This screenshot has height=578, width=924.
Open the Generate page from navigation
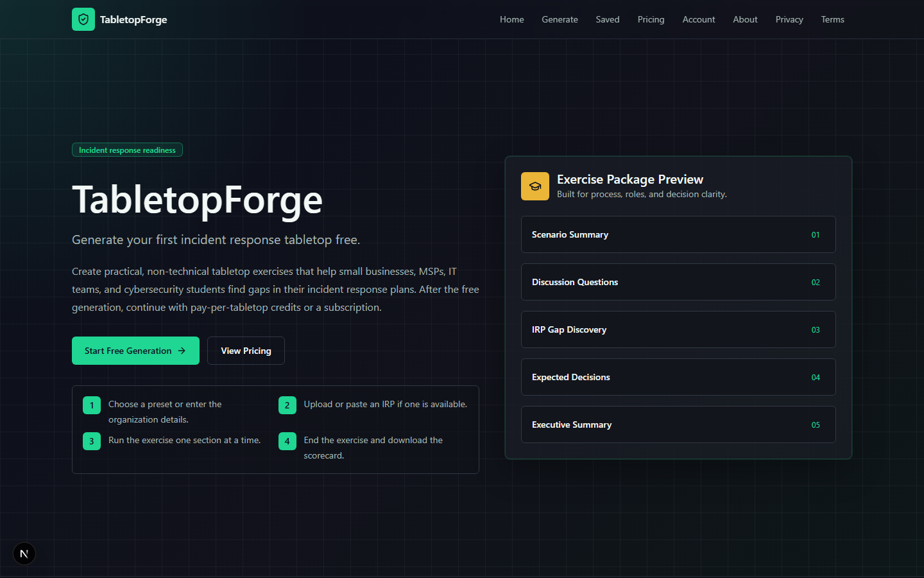point(560,19)
